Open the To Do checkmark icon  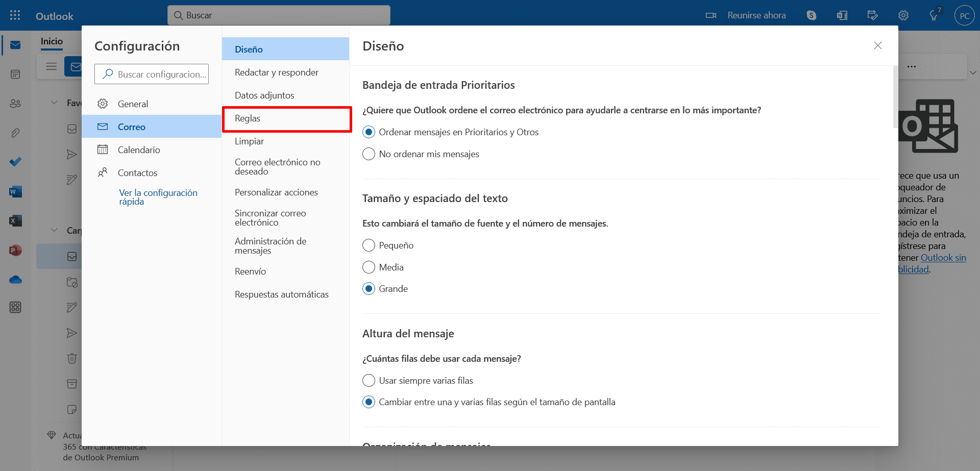tap(15, 162)
